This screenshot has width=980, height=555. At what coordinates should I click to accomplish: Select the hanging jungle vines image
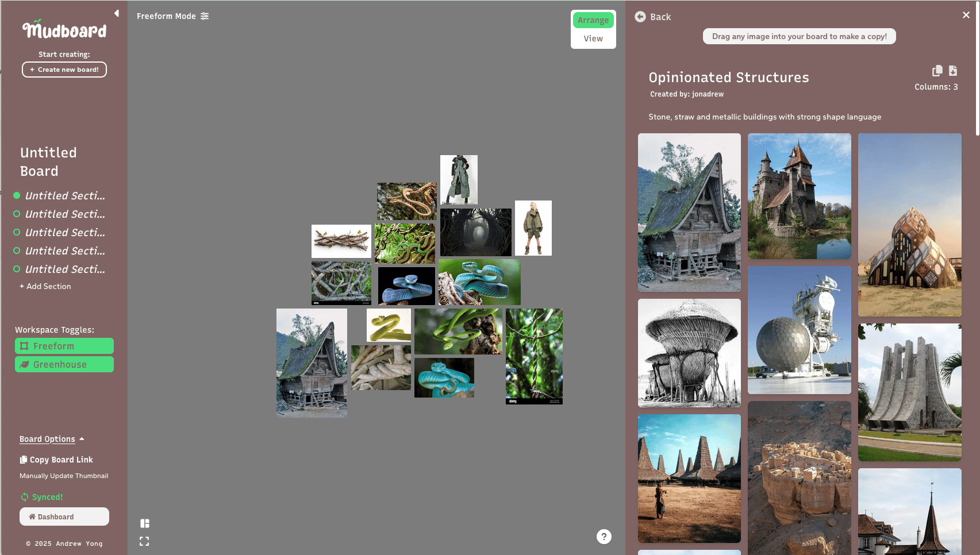coord(534,356)
